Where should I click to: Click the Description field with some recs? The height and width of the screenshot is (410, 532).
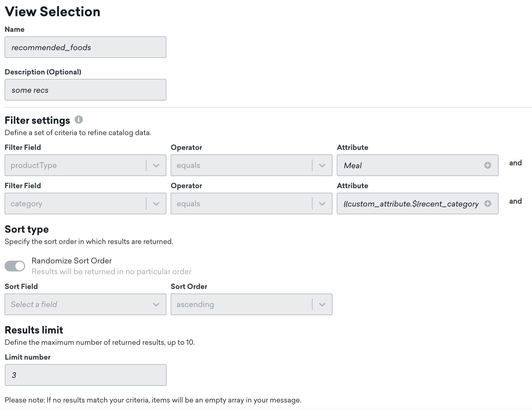[x=85, y=90]
